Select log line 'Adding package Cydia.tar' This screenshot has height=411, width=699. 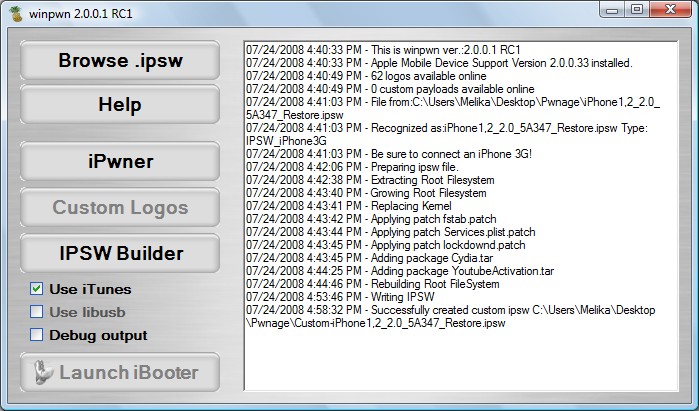coord(370,257)
